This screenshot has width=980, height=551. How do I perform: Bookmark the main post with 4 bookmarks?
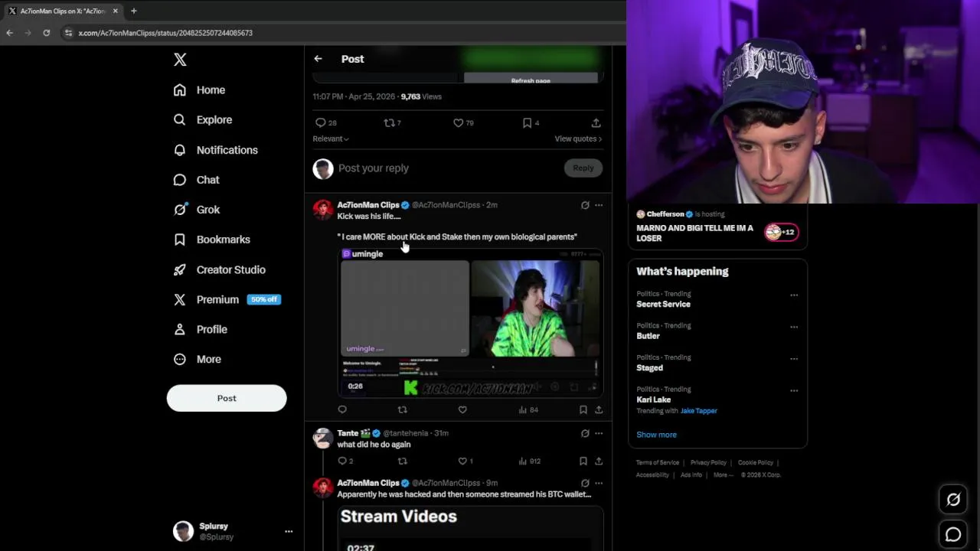531,122
